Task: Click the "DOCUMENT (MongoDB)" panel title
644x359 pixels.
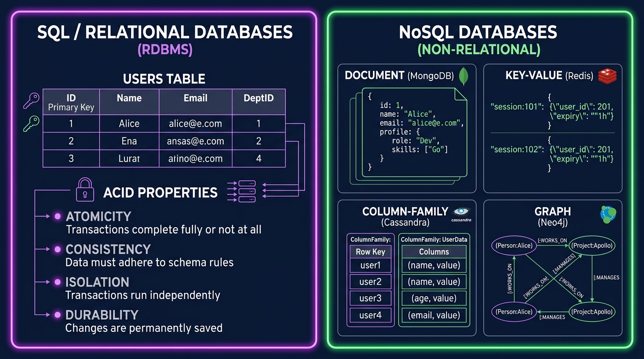Action: 400,76
